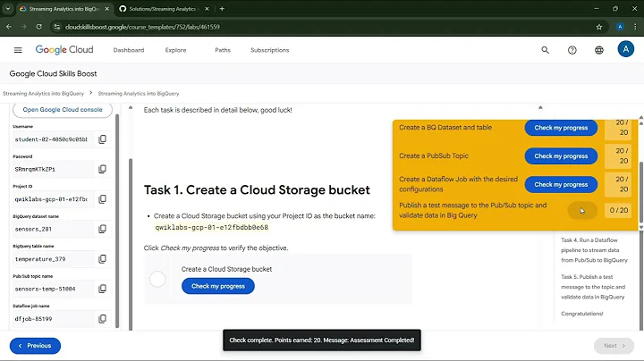Open the Explore menu item
The width and height of the screenshot is (644, 361).
(x=175, y=50)
